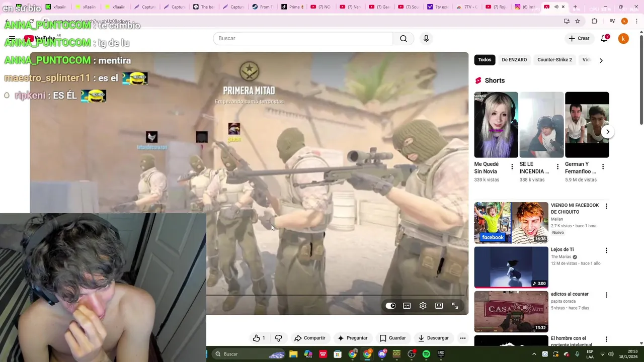Mute the active YouTube tab audio
Image resolution: width=644 pixels, height=362 pixels.
[x=556, y=7]
